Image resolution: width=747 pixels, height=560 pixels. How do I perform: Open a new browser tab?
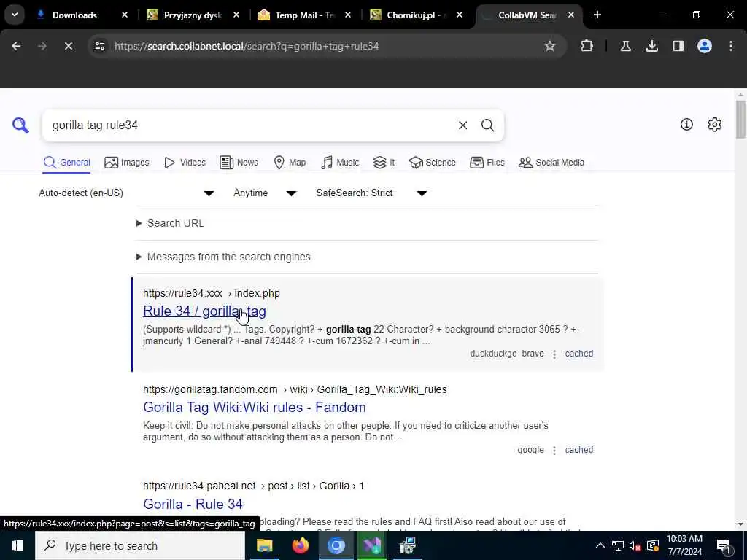point(597,15)
